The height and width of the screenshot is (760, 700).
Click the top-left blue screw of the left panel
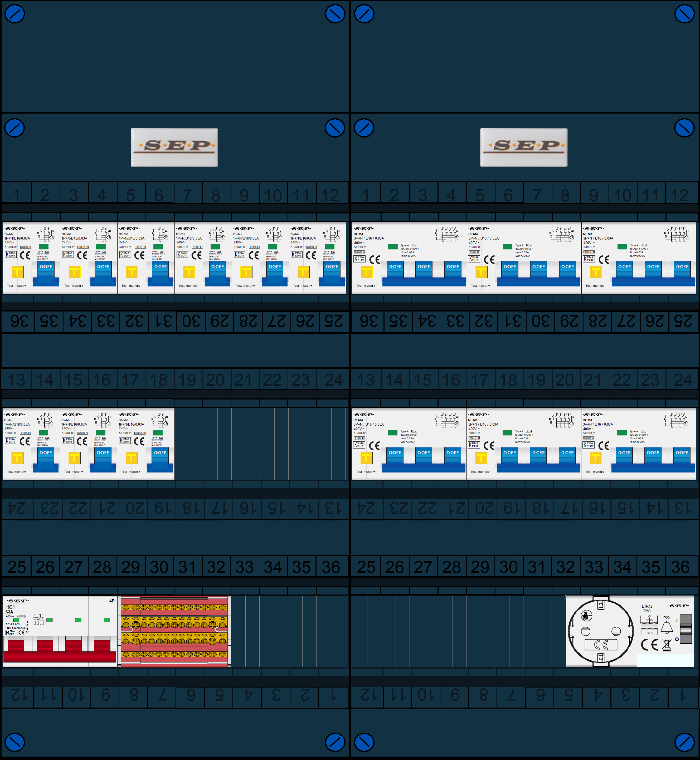coord(15,14)
